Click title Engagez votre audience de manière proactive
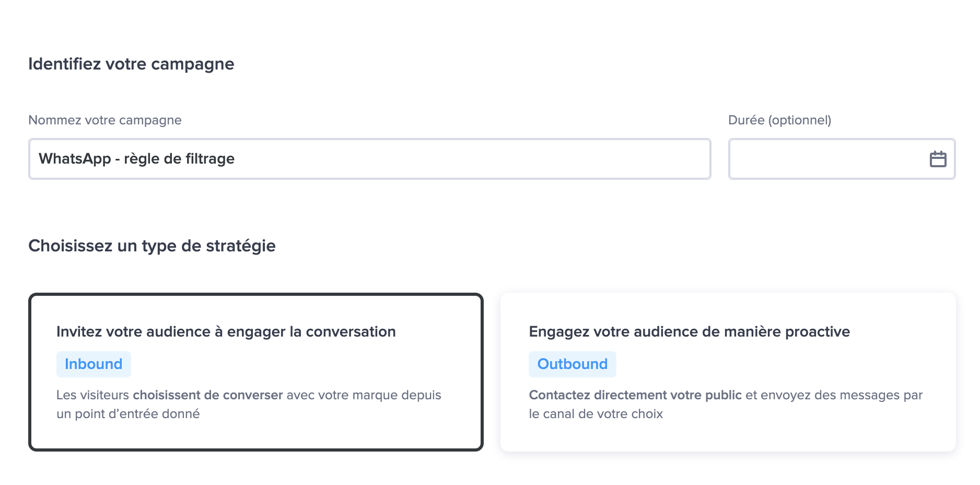The width and height of the screenshot is (980, 485). (689, 332)
